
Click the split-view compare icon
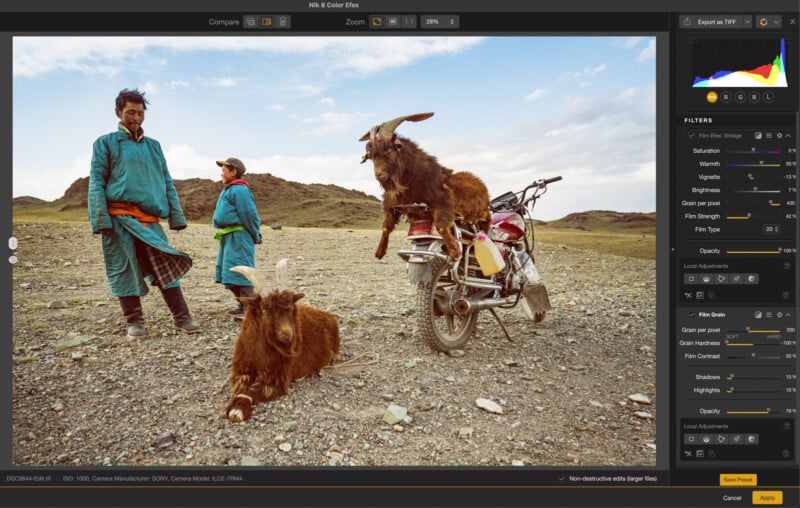[267, 21]
